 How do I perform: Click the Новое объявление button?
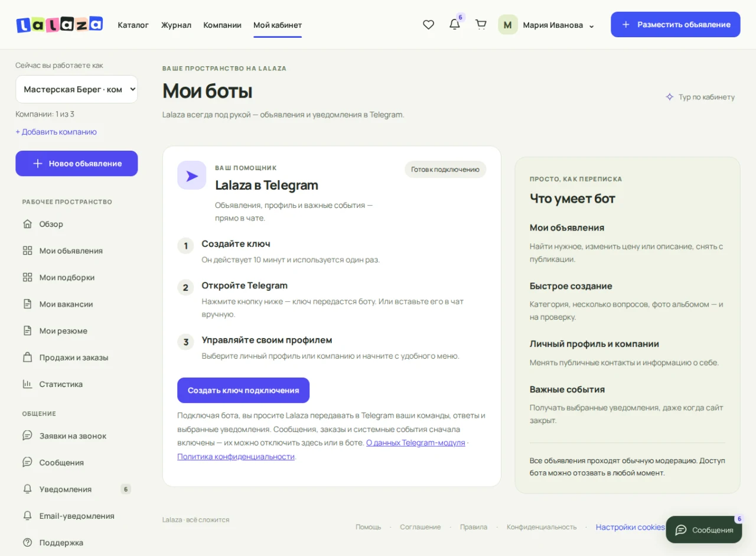click(x=77, y=164)
